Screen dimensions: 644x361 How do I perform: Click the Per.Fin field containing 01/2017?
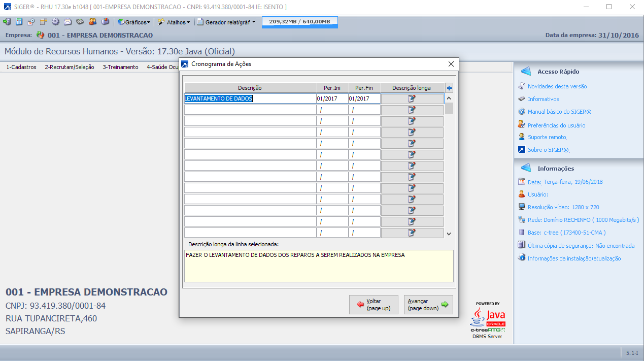(364, 99)
